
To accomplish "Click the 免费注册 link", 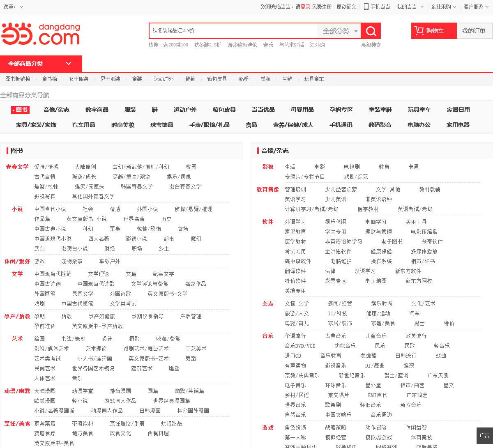I will point(322,7).
